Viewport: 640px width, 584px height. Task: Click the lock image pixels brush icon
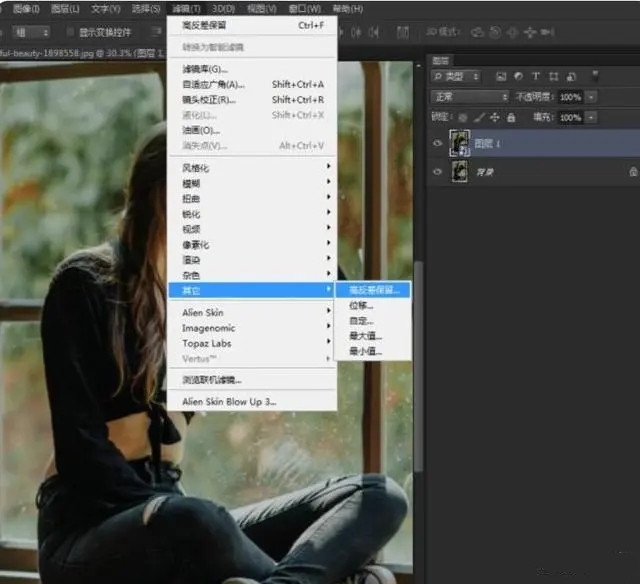click(477, 117)
